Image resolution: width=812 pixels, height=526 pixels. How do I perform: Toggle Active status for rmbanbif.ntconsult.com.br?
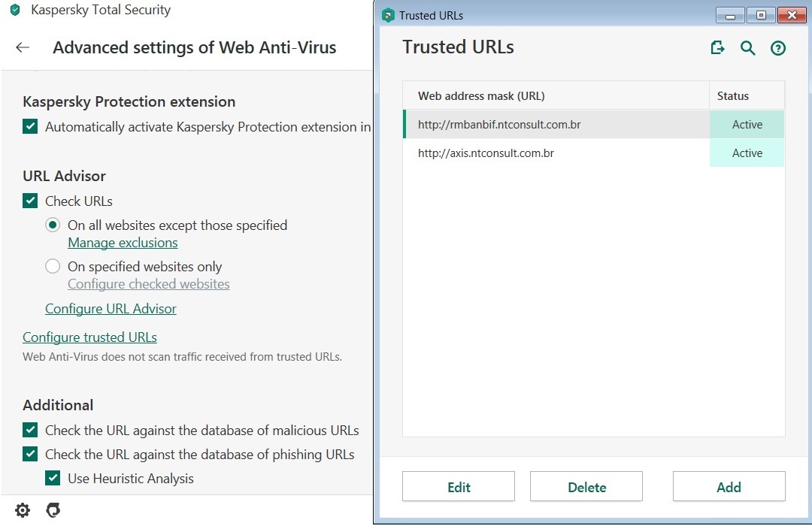pyautogui.click(x=747, y=125)
